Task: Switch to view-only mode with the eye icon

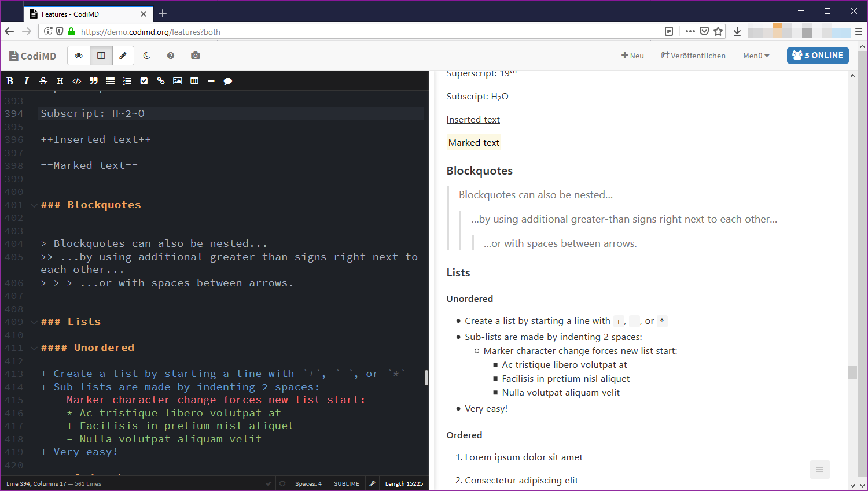Action: click(79, 56)
